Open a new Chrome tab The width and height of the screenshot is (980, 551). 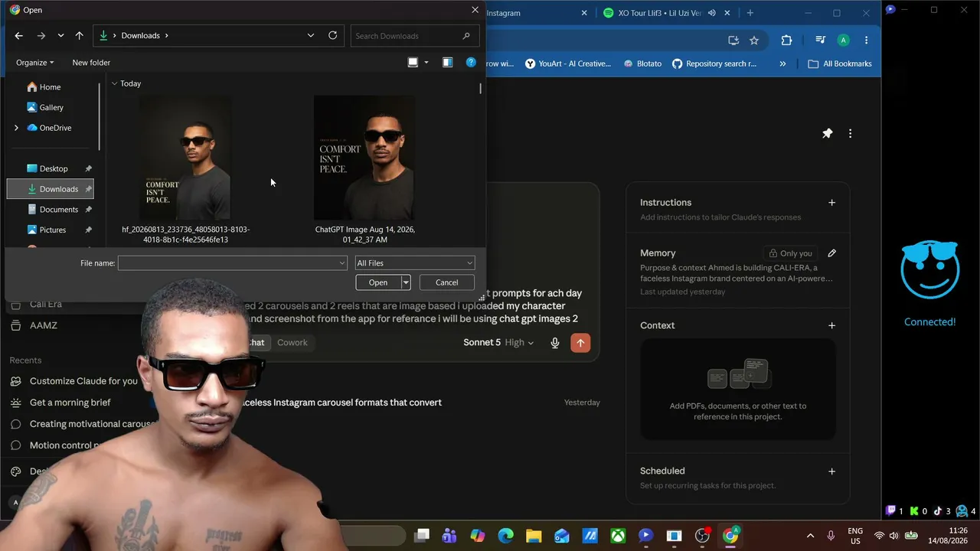[x=750, y=13]
